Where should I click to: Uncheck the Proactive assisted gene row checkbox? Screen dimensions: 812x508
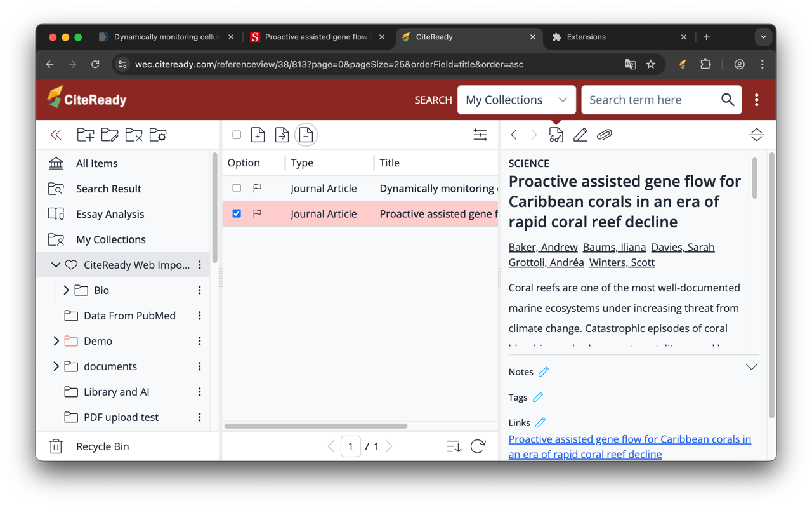pyautogui.click(x=237, y=213)
